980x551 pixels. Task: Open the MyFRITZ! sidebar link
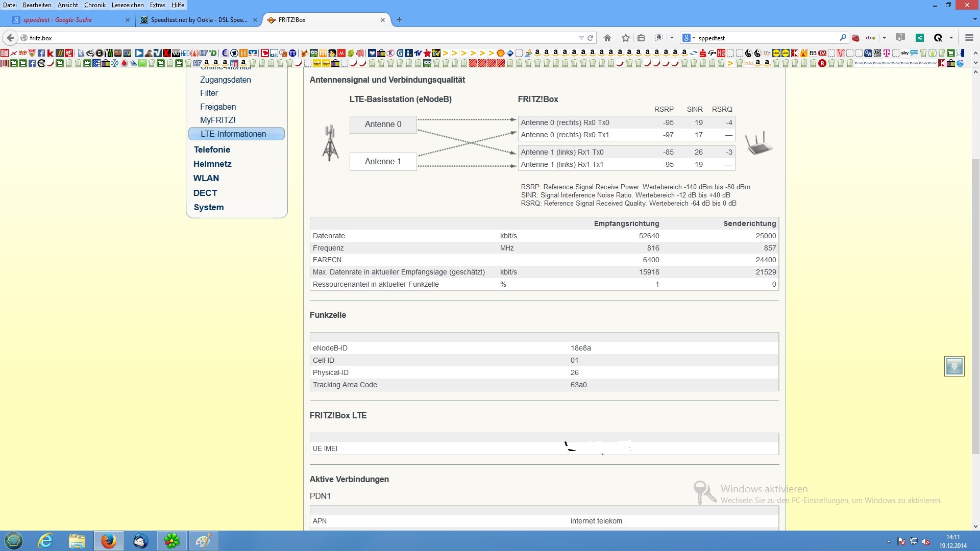217,120
